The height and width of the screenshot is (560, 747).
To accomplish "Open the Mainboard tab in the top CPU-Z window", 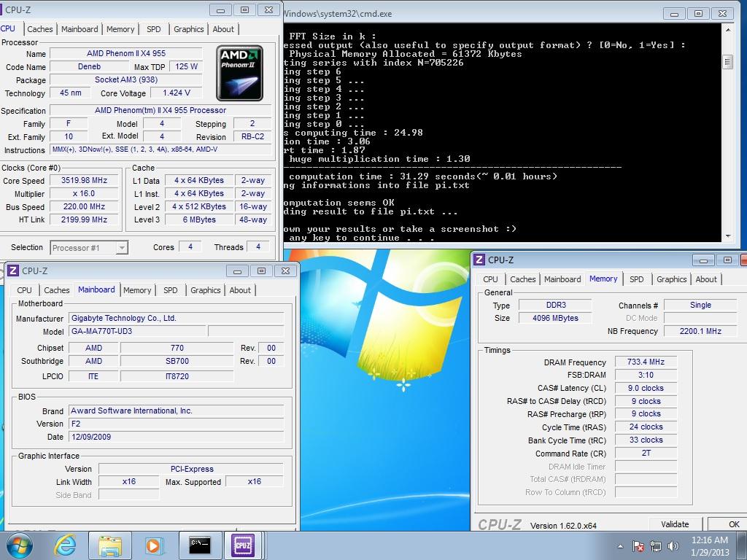I will click(80, 29).
